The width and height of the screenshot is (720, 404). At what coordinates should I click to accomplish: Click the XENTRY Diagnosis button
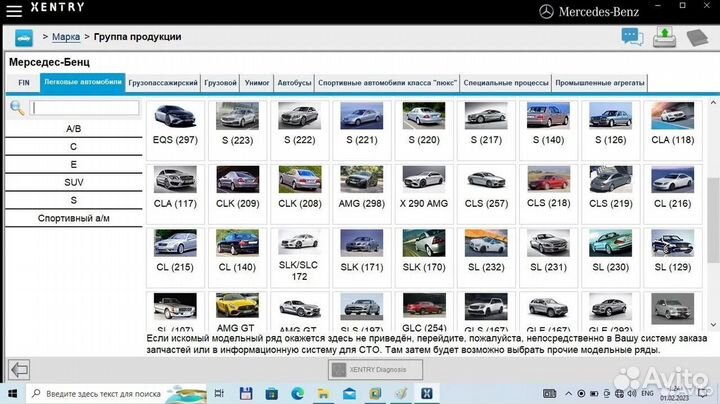click(375, 369)
